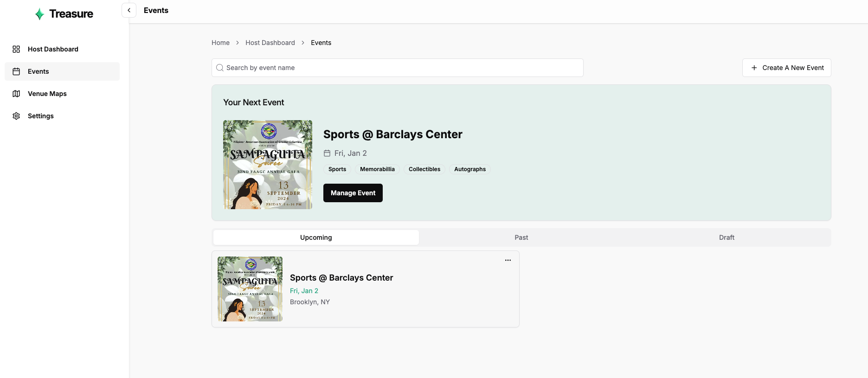Screen dimensions: 868x378
Task: Click the Settings gear icon
Action: click(16, 116)
